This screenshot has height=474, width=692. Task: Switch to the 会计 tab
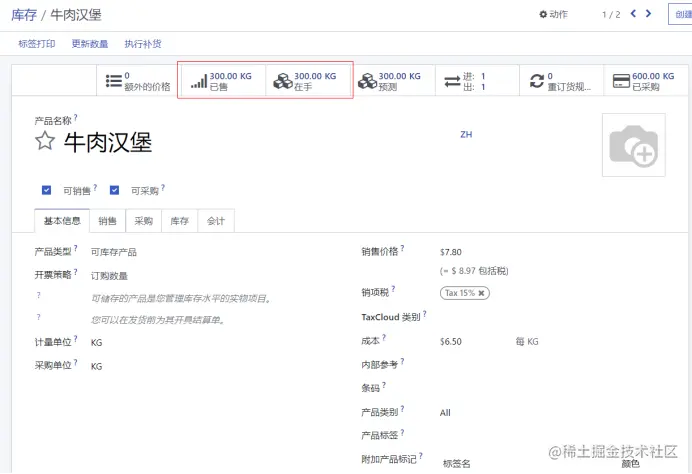point(216,221)
